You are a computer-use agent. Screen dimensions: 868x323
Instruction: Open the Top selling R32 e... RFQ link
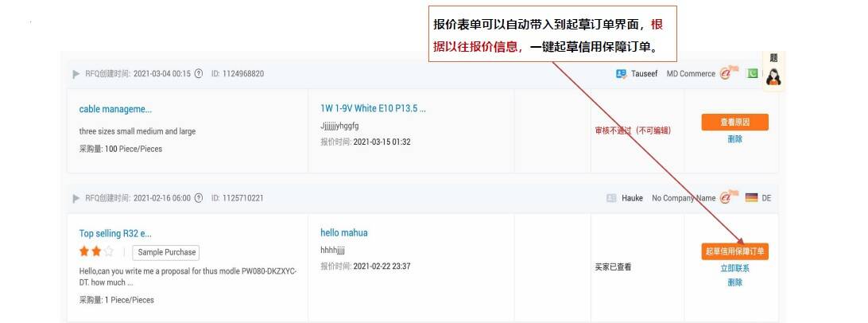click(115, 233)
